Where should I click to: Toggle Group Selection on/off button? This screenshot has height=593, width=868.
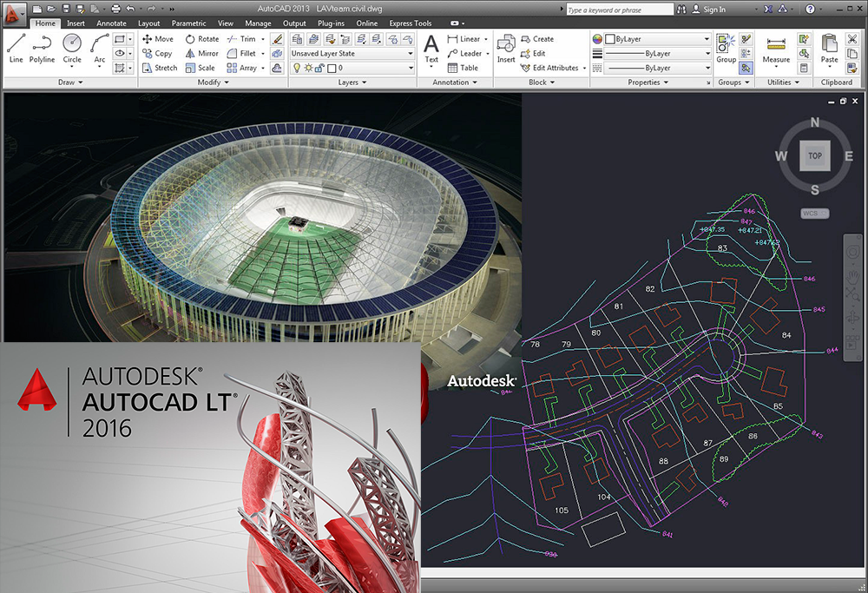[746, 68]
